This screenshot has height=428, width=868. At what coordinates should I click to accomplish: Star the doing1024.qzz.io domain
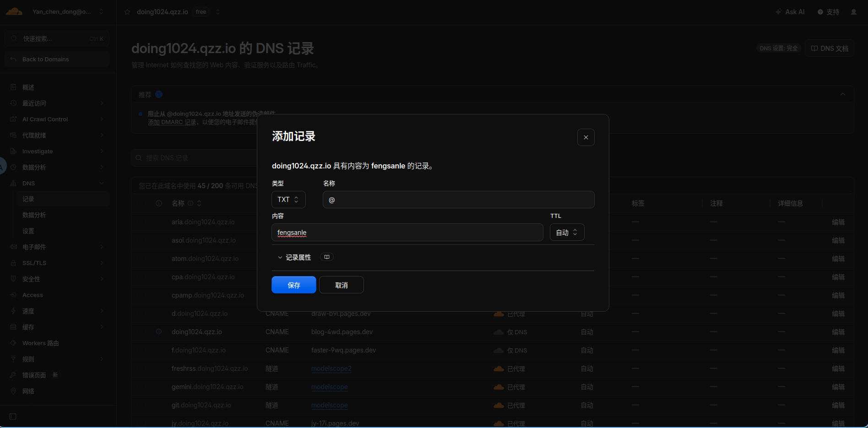coord(127,12)
